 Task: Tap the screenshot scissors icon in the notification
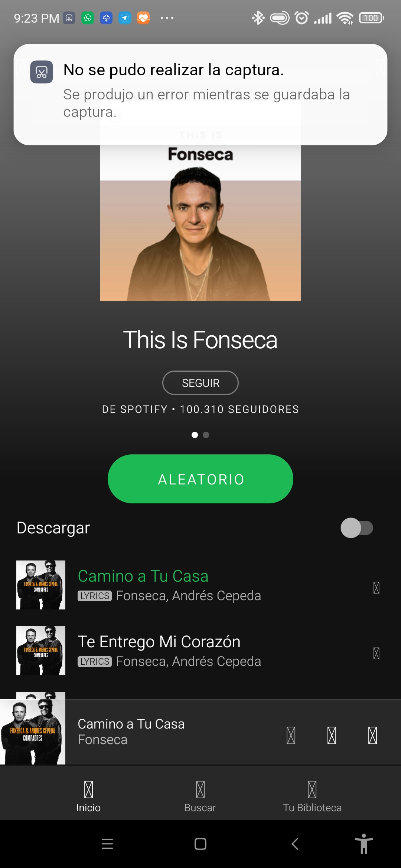pyautogui.click(x=41, y=72)
